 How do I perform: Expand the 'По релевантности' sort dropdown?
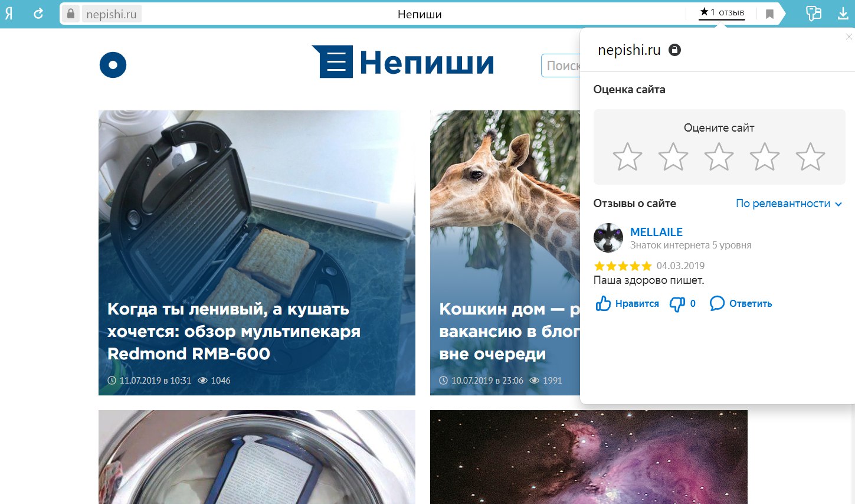pyautogui.click(x=788, y=204)
